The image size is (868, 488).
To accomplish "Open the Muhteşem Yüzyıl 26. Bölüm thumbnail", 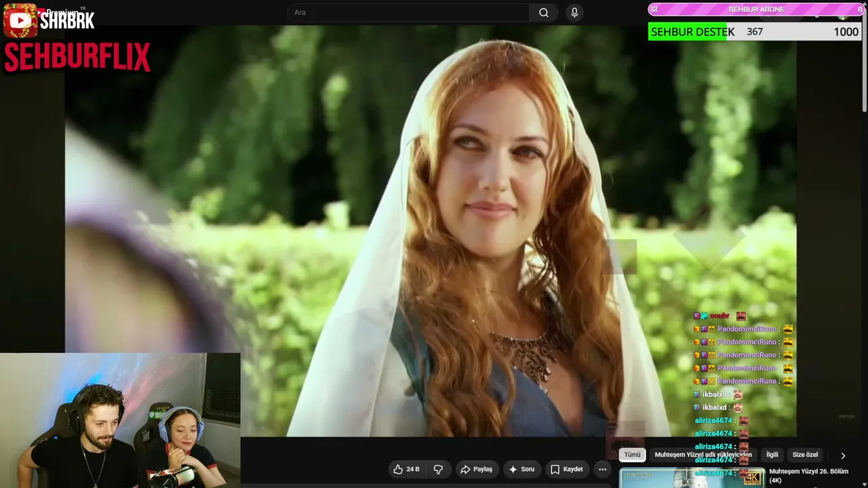I will click(692, 478).
